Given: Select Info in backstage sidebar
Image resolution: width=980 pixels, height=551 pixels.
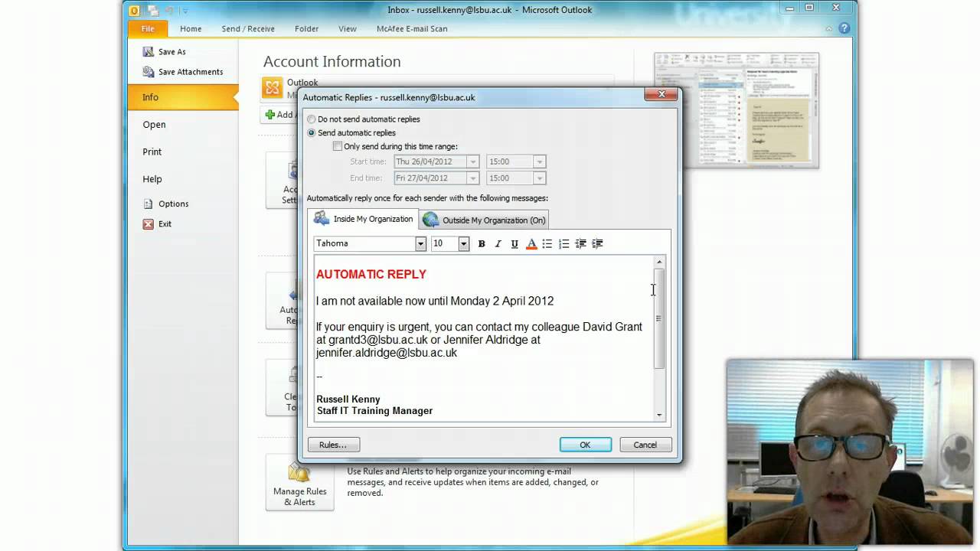Looking at the screenshot, I should (x=183, y=97).
